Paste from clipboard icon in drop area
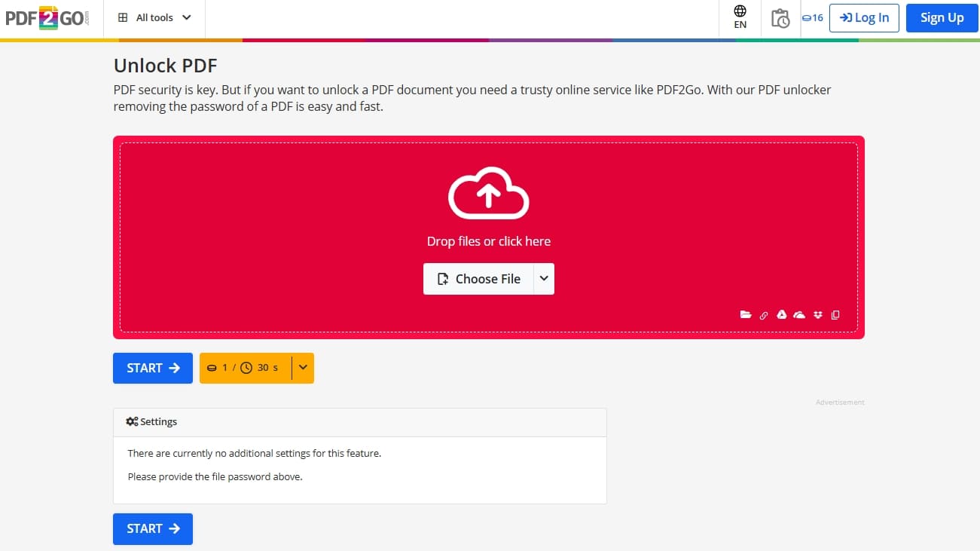This screenshot has width=980, height=551. click(835, 315)
